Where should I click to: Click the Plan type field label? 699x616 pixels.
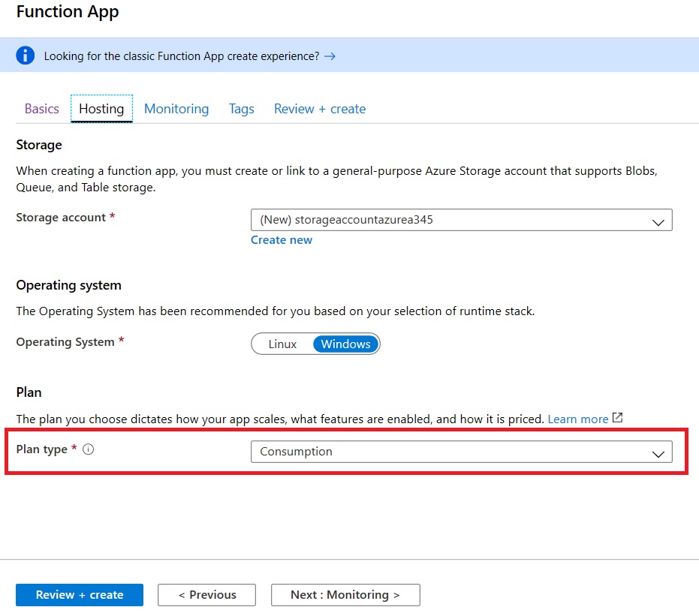(x=43, y=449)
